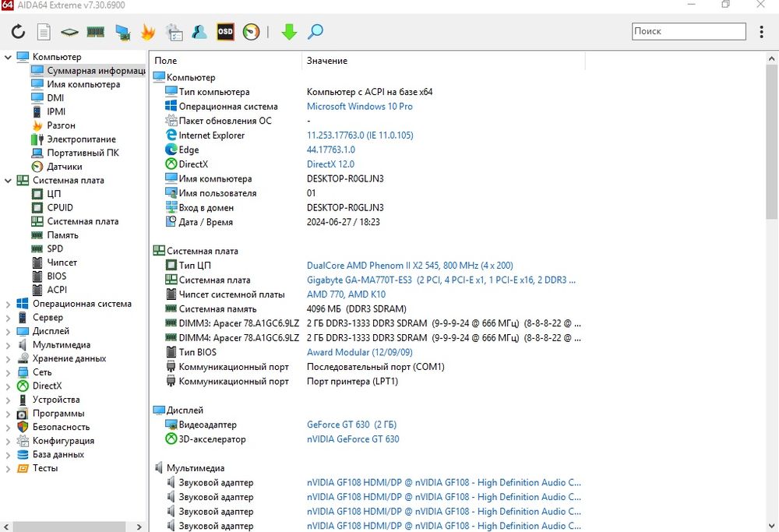The width and height of the screenshot is (779, 532).
Task: Open GeForce GT 630 (2 ГБ) link
Action: [x=352, y=425]
